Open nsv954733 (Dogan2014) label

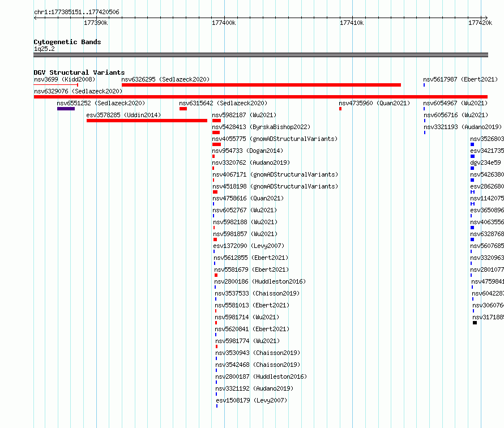pyautogui.click(x=247, y=151)
